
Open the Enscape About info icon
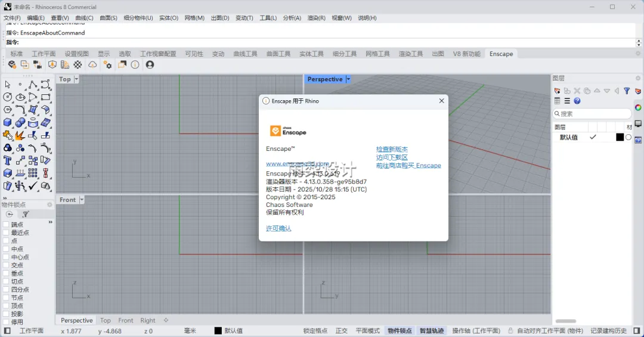[135, 64]
